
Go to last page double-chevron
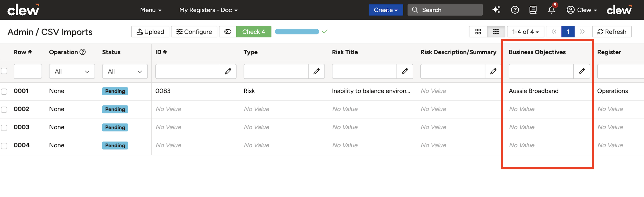pyautogui.click(x=582, y=32)
